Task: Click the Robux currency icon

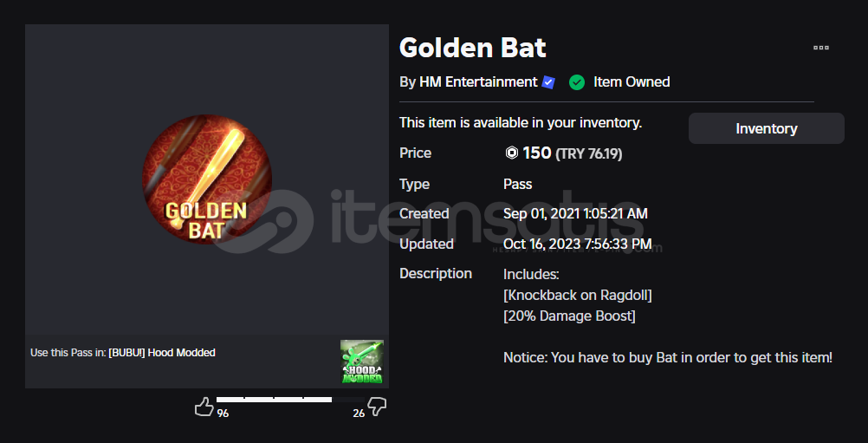Action: click(x=512, y=153)
